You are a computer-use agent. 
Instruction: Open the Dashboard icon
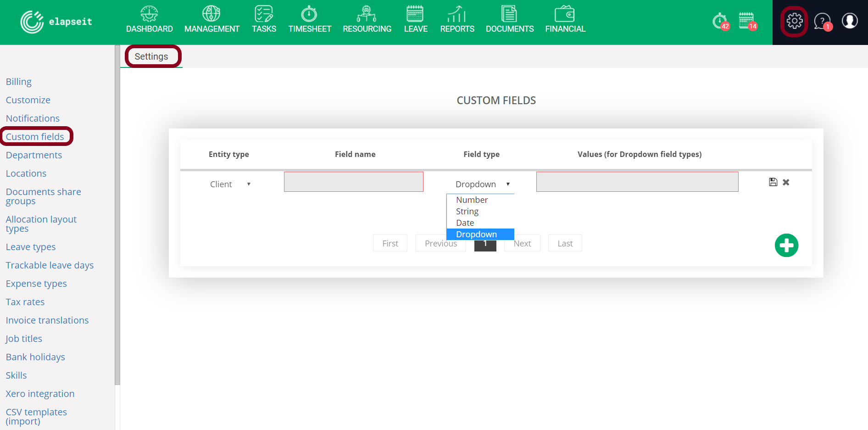[150, 14]
